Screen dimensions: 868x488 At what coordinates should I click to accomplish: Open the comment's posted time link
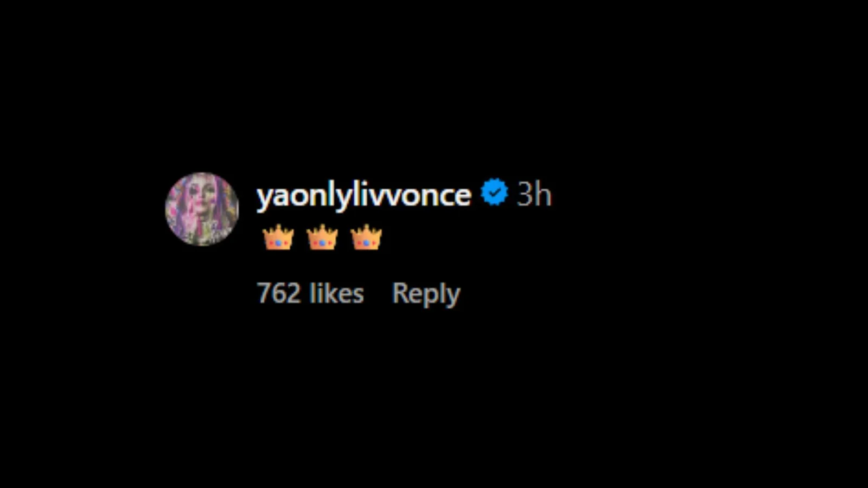pyautogui.click(x=534, y=194)
